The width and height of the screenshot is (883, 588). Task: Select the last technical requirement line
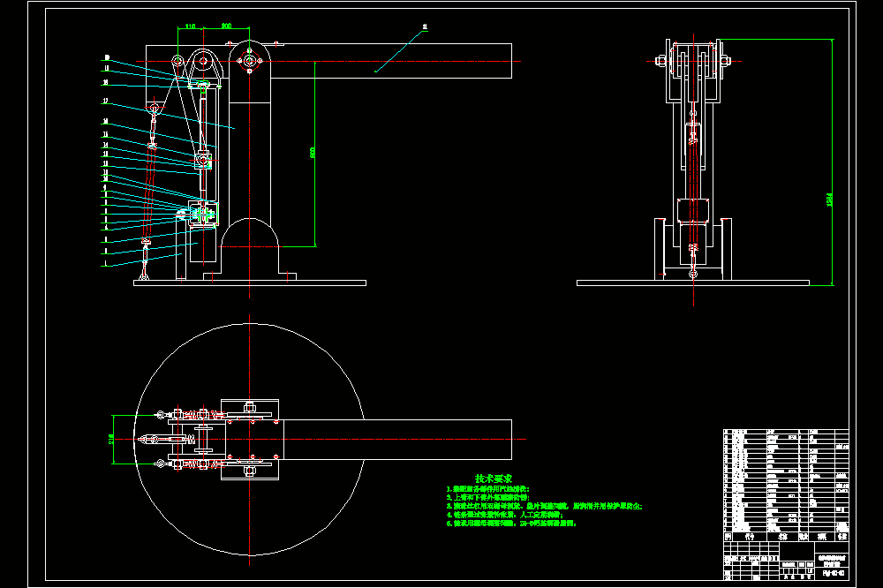click(511, 524)
